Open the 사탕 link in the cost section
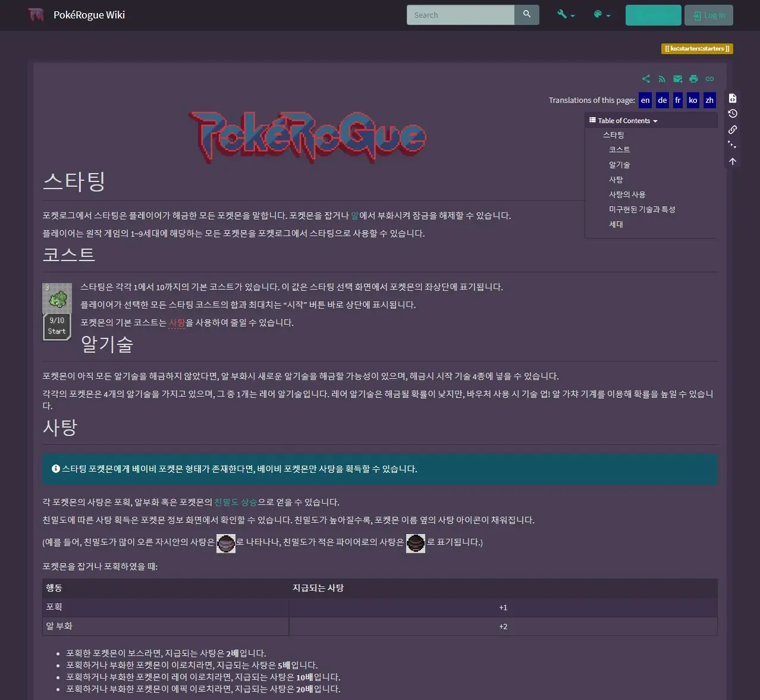This screenshot has width=760, height=700. pyautogui.click(x=177, y=322)
